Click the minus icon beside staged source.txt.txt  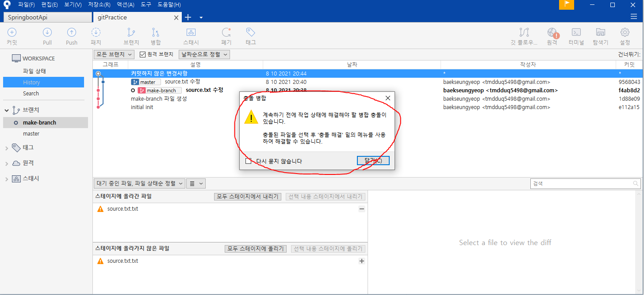pyautogui.click(x=362, y=209)
